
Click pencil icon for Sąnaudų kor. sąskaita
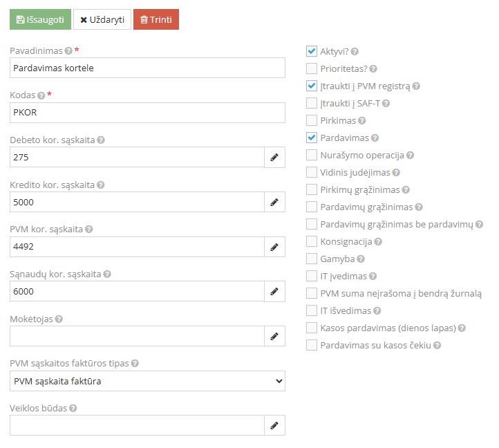pyautogui.click(x=274, y=291)
